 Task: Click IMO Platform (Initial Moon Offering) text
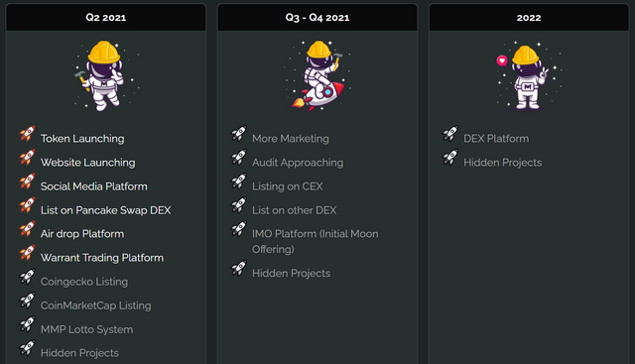(316, 241)
